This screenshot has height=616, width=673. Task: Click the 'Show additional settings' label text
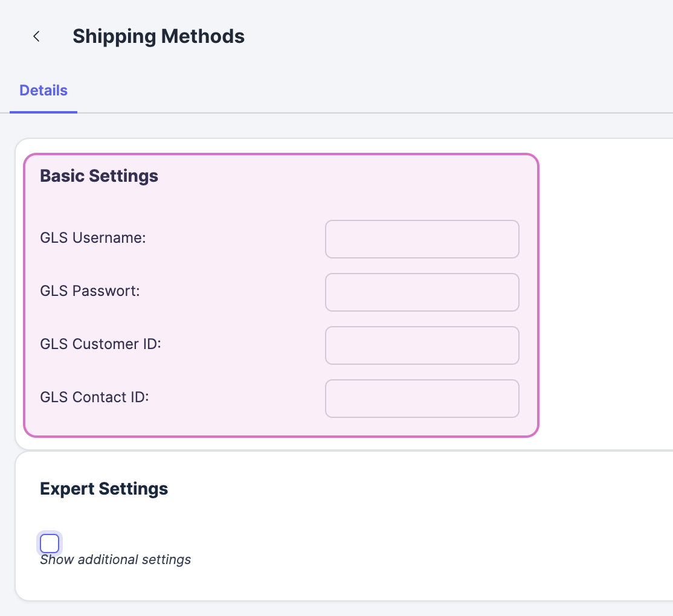[115, 560]
